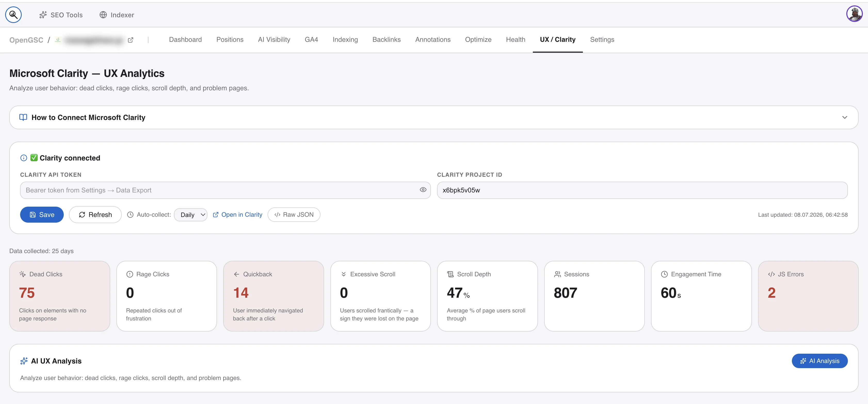
Task: Click the Engagement Time clock icon
Action: [664, 274]
